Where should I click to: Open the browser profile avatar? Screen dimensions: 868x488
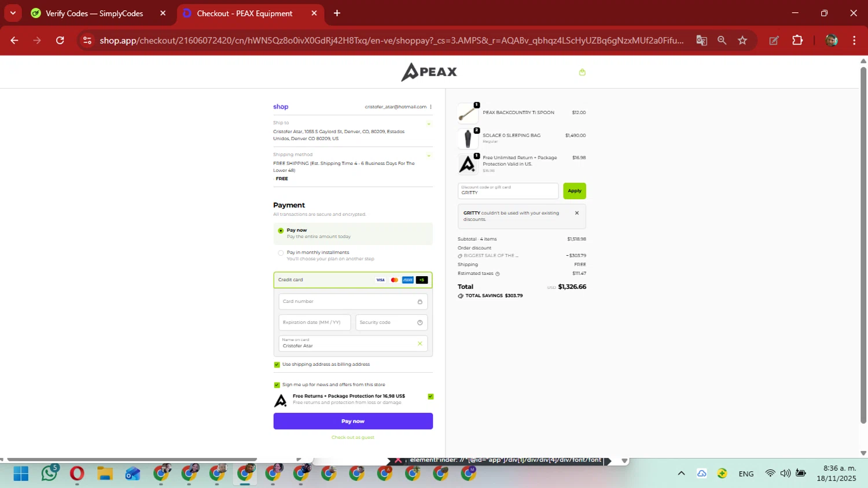click(832, 41)
